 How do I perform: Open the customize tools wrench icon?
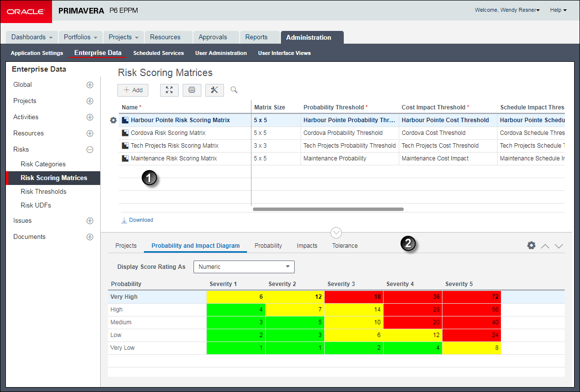[214, 90]
